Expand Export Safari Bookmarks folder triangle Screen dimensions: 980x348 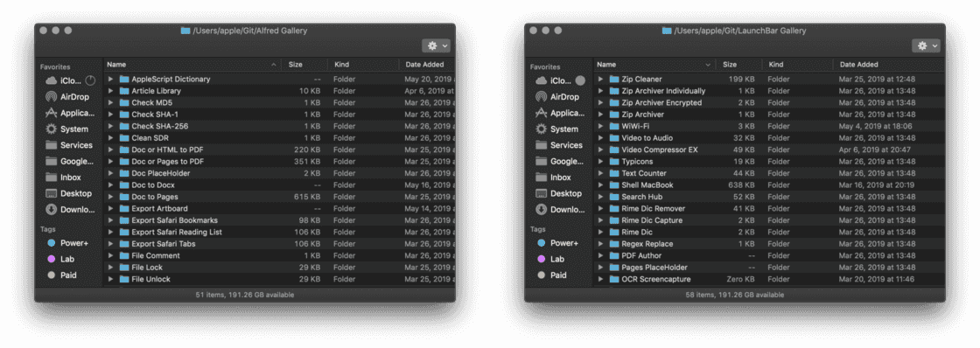pyautogui.click(x=110, y=220)
